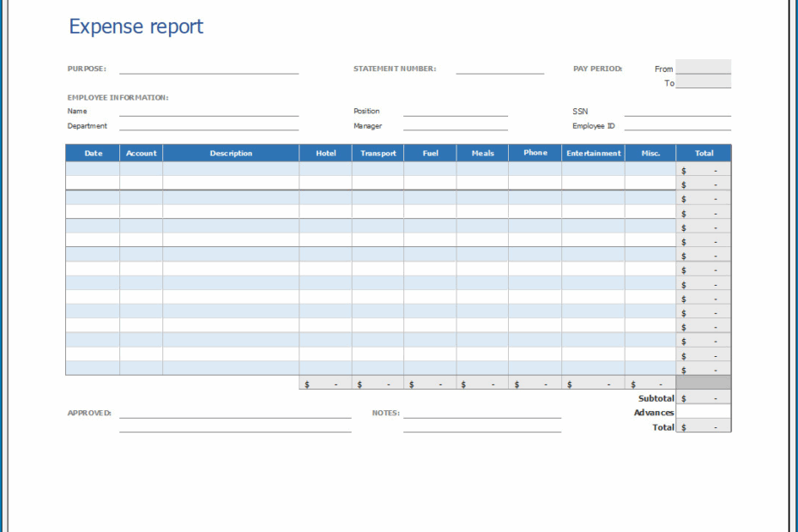
Task: Click the Total amount cell
Action: (702, 427)
